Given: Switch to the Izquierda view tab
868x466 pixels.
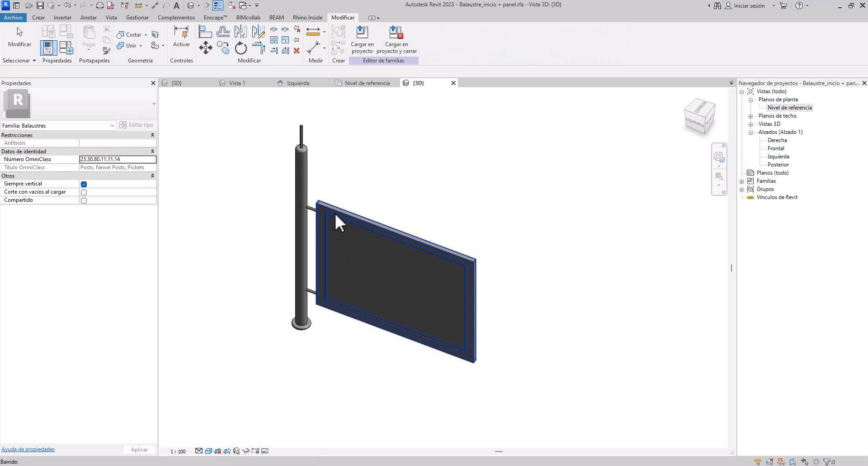Looking at the screenshot, I should tap(298, 83).
